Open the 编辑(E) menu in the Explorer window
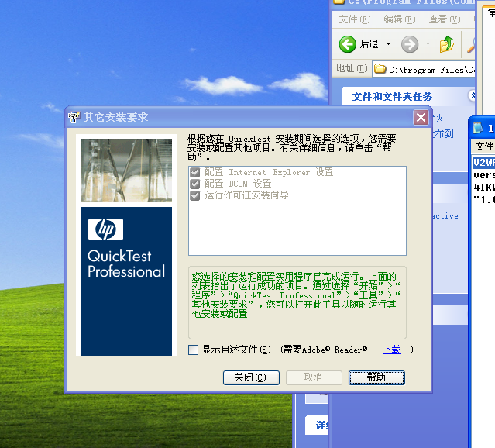 tap(400, 19)
